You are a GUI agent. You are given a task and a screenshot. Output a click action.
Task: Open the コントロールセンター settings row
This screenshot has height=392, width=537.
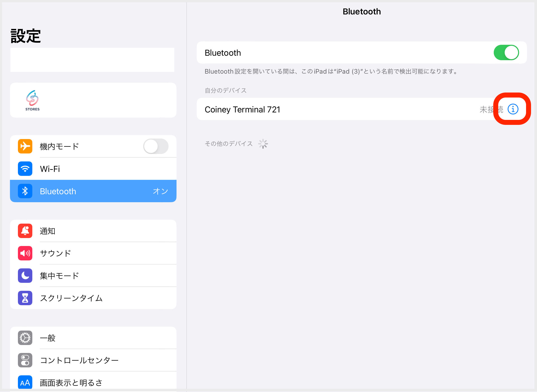(93, 360)
